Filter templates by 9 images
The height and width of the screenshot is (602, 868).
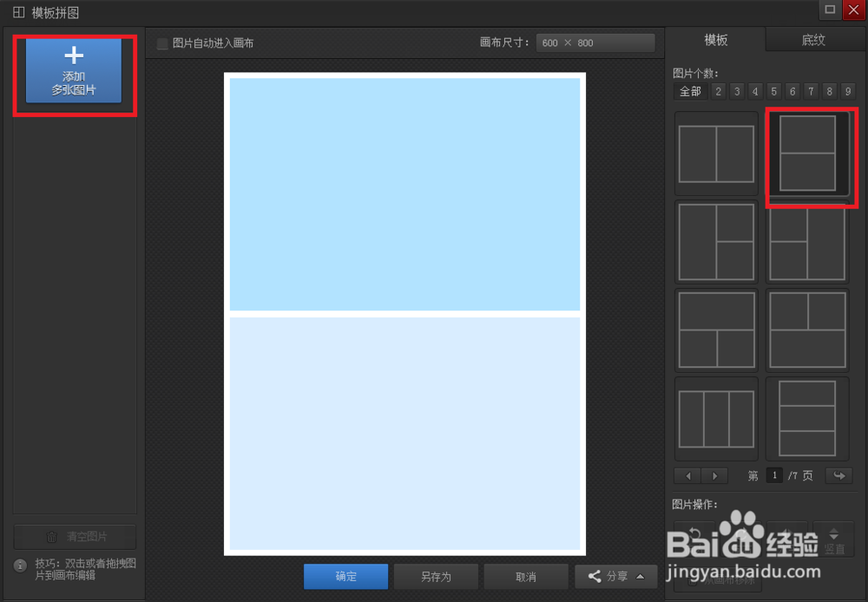(x=847, y=91)
